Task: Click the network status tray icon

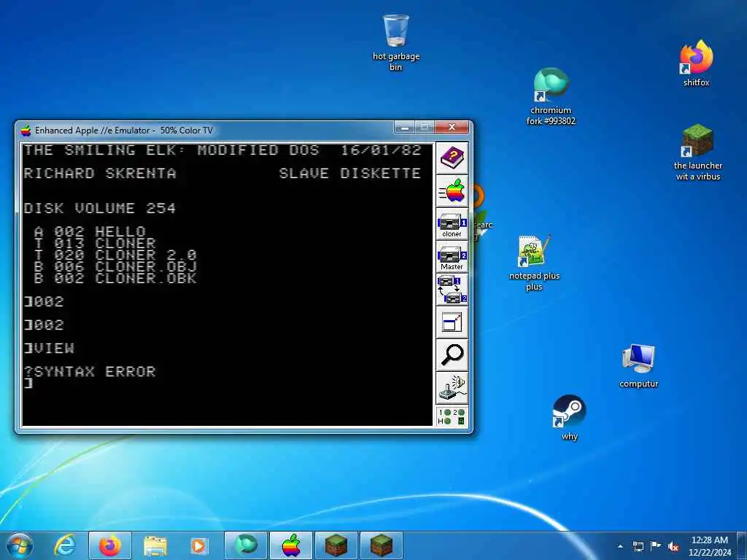Action: (x=638, y=546)
